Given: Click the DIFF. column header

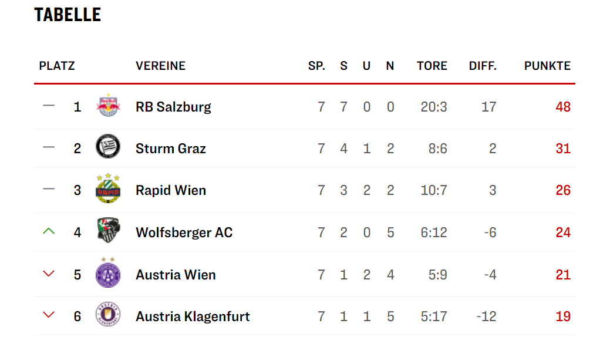Looking at the screenshot, I should point(483,66).
